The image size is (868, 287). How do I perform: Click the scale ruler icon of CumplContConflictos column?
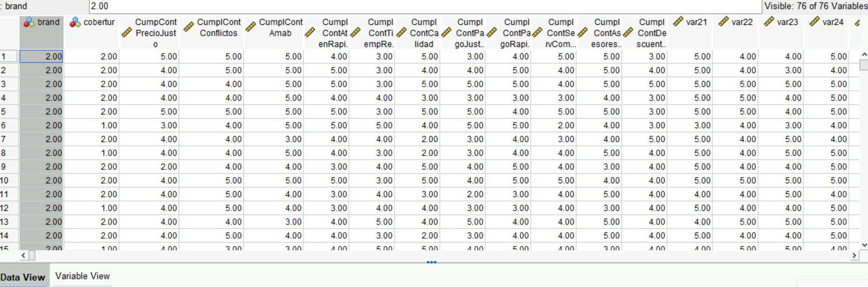pos(189,27)
